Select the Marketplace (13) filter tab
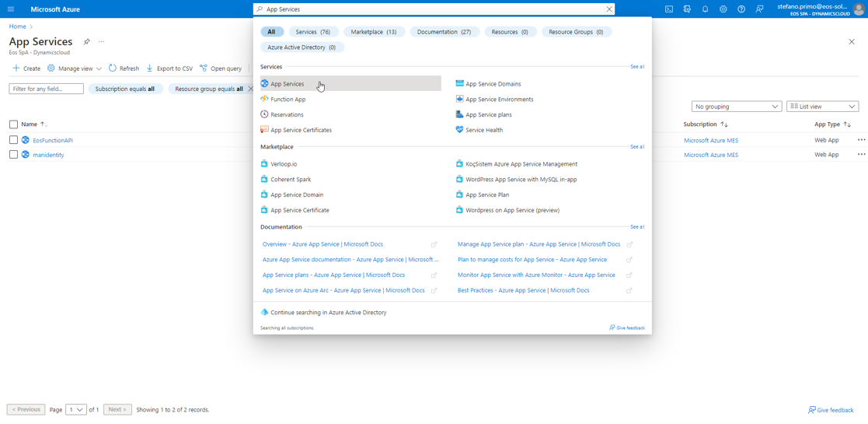This screenshot has width=868, height=424. coord(373,32)
